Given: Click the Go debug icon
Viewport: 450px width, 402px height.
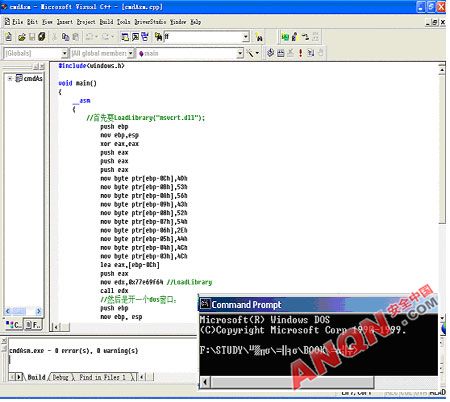Looking at the screenshot, I should pos(310,53).
